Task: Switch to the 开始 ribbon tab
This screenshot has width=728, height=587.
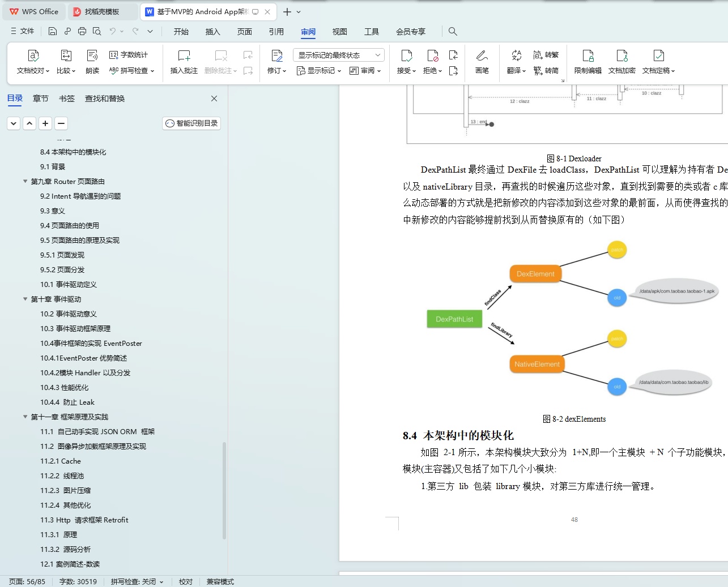Action: tap(181, 32)
